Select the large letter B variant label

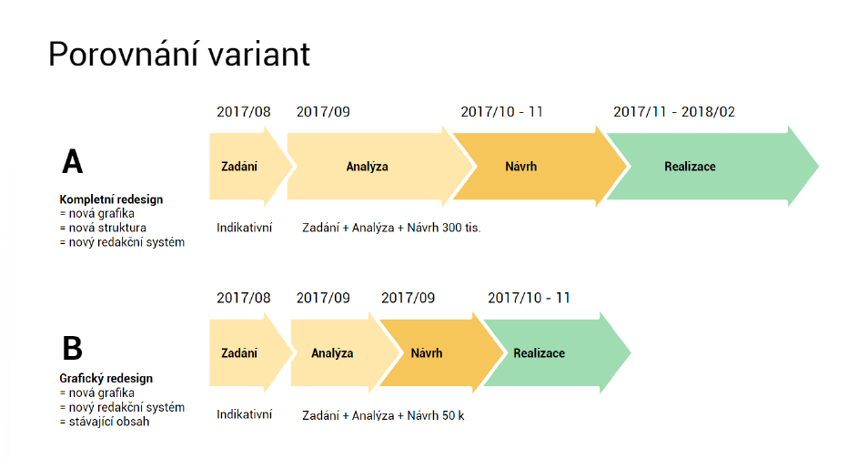[72, 349]
